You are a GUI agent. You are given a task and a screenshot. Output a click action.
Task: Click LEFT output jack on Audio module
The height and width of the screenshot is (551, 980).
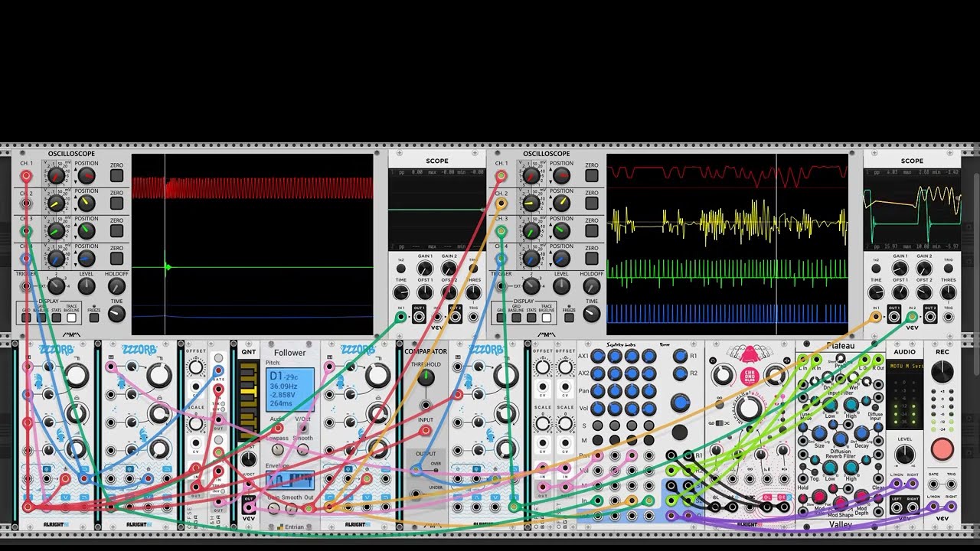(895, 507)
